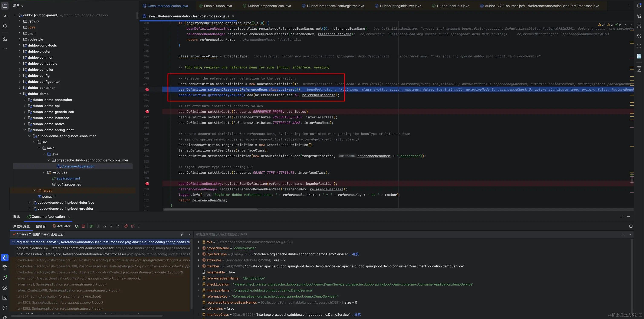
Task: Click the Rerun debug icon
Action: pos(77,226)
